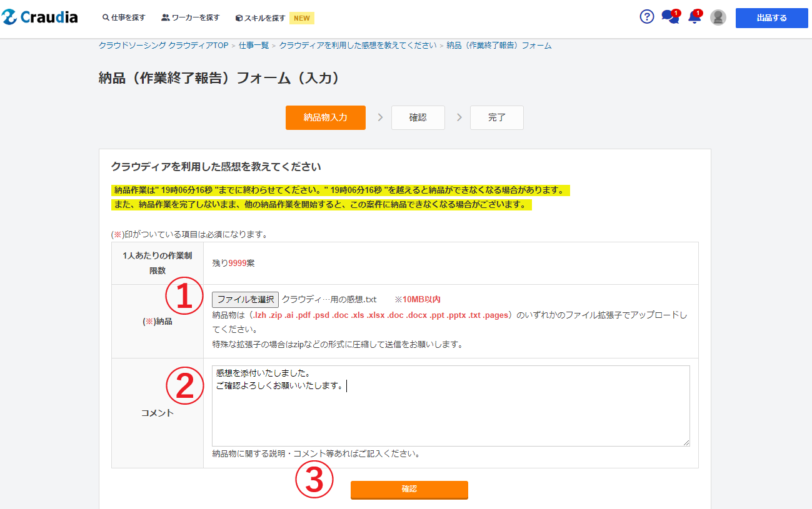Open the help question mark icon
Image resolution: width=812 pixels, height=509 pixels.
(647, 17)
